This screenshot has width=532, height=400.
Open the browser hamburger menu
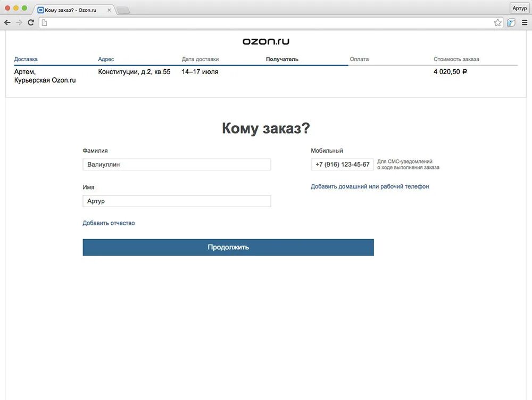point(524,22)
